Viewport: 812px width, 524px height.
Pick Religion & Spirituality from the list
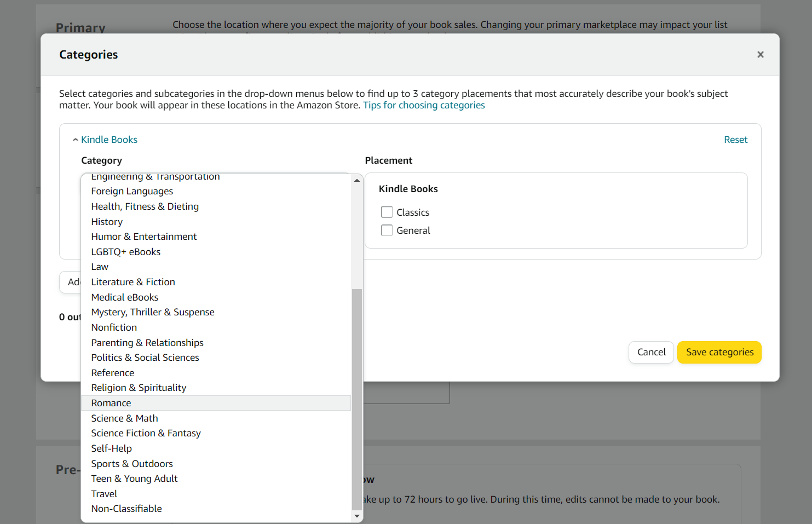click(139, 388)
